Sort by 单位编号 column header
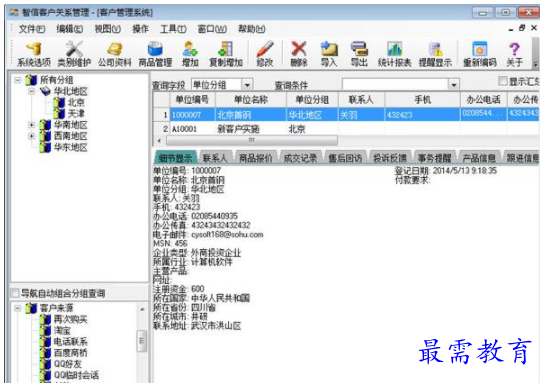Image resolution: width=540 pixels, height=383 pixels. pyautogui.click(x=192, y=100)
